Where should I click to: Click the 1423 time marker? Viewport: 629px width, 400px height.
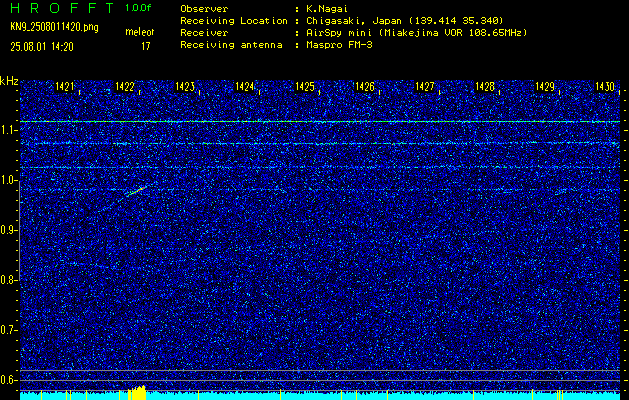point(185,86)
